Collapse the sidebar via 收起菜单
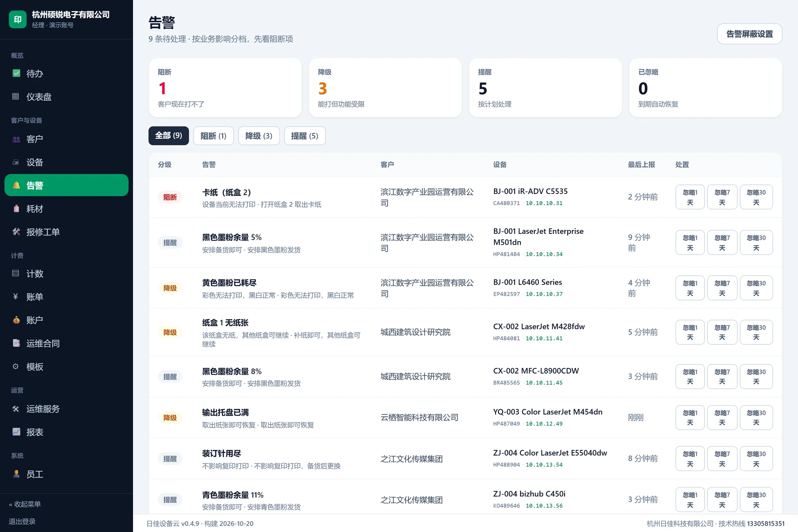 click(x=25, y=504)
